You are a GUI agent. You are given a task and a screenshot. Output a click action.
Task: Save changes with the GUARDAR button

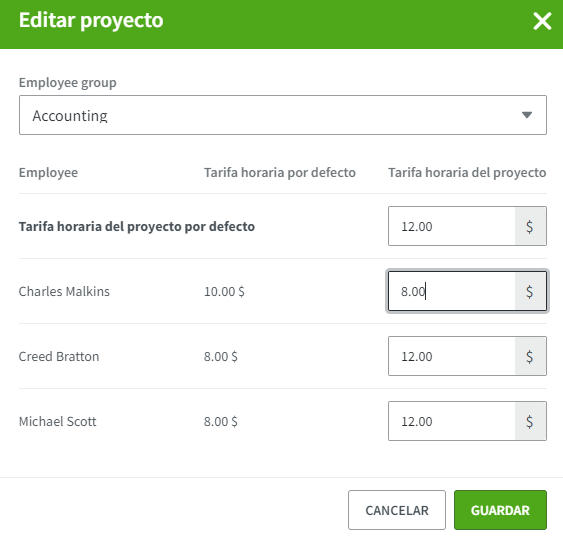click(x=500, y=510)
